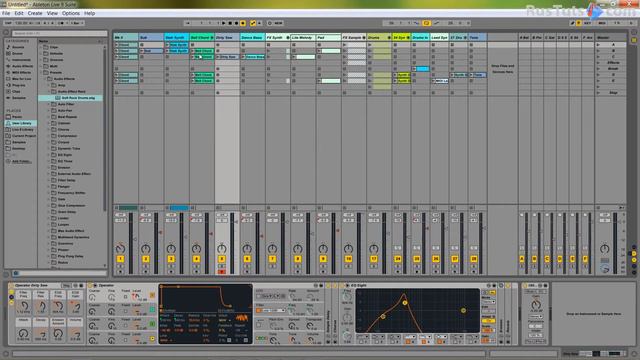640x360 pixels.
Task: Expand the Compressor folder
Action: click(49, 136)
